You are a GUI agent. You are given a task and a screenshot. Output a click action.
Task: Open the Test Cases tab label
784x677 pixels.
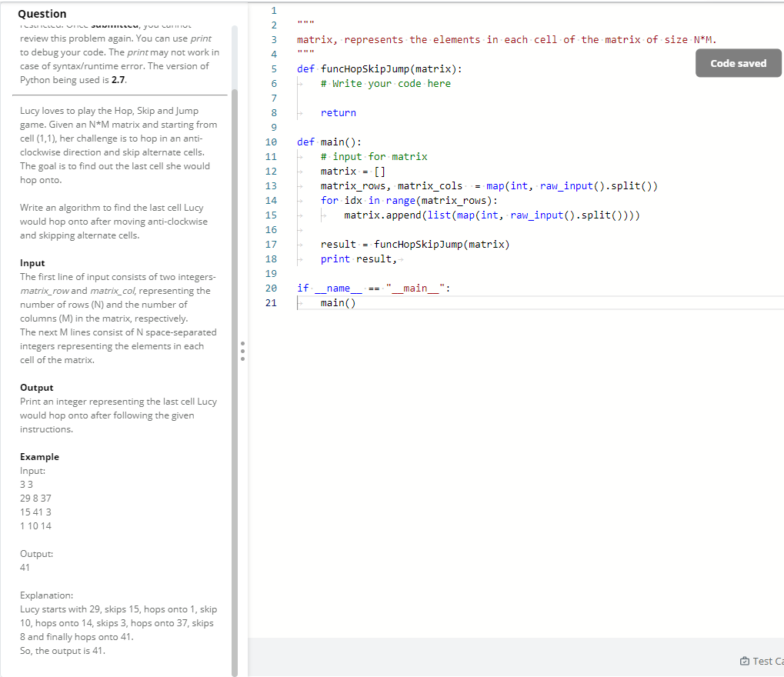[x=768, y=661]
